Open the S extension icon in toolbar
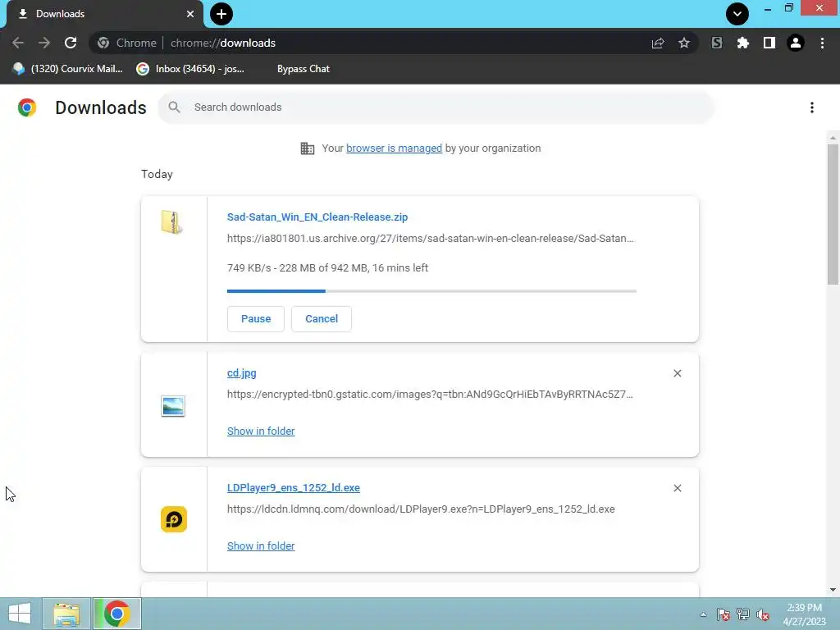This screenshot has height=630, width=840. 717,43
